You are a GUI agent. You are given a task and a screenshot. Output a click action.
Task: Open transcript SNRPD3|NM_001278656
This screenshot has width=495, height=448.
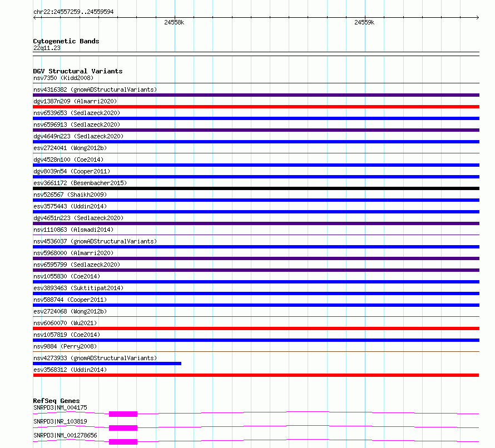click(65, 435)
